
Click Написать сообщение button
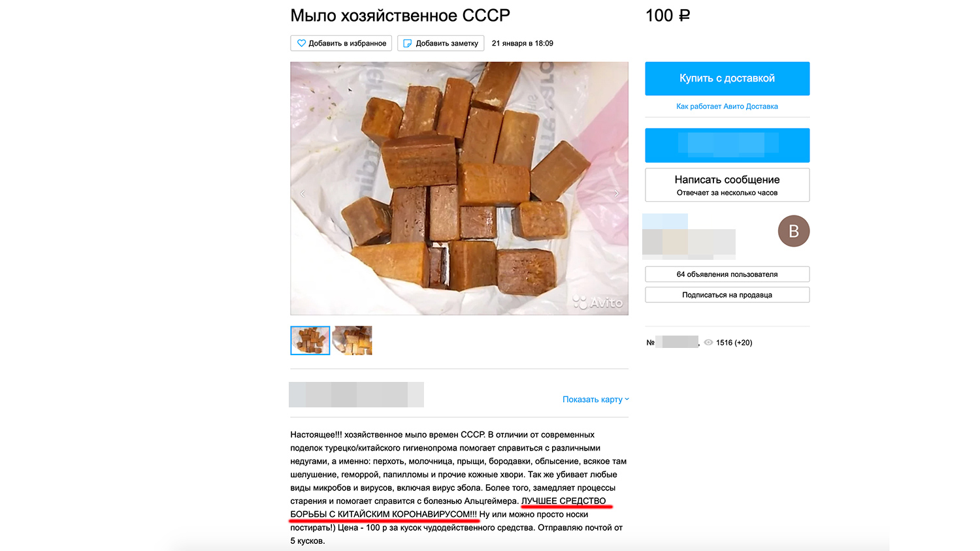coord(727,185)
